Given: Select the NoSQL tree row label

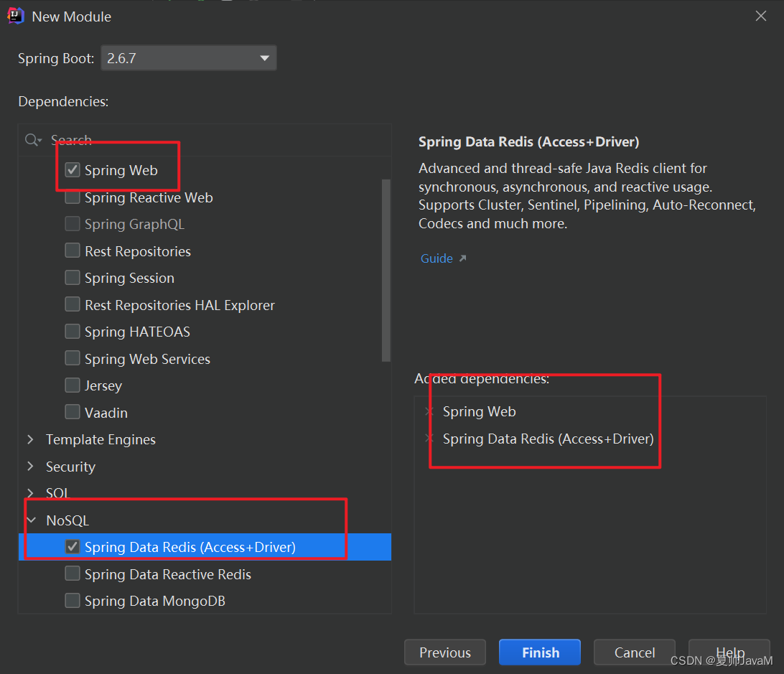Looking at the screenshot, I should [67, 520].
